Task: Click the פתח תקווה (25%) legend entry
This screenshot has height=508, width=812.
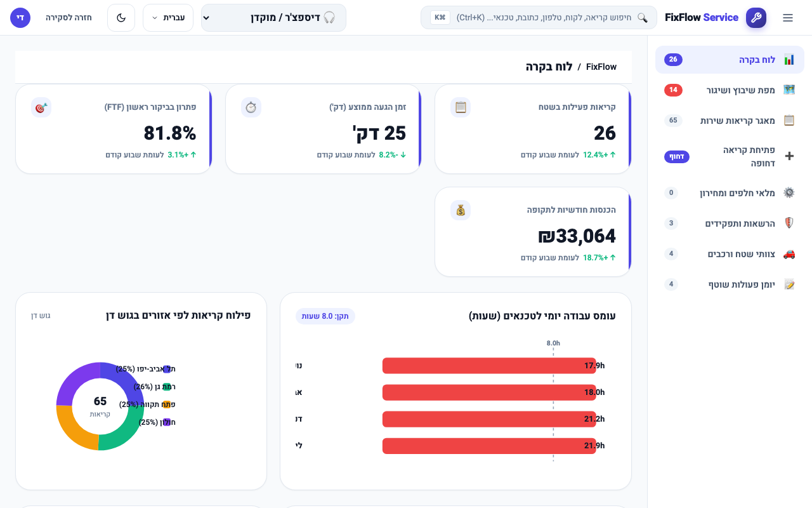Action: pos(147,404)
